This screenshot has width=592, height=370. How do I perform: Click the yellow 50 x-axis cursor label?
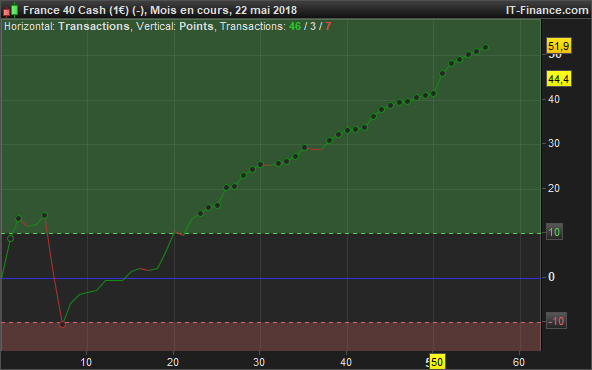437,362
